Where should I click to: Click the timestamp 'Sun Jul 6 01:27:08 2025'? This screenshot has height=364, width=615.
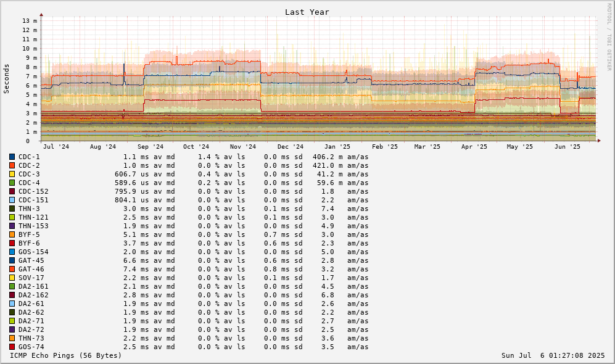point(553,355)
